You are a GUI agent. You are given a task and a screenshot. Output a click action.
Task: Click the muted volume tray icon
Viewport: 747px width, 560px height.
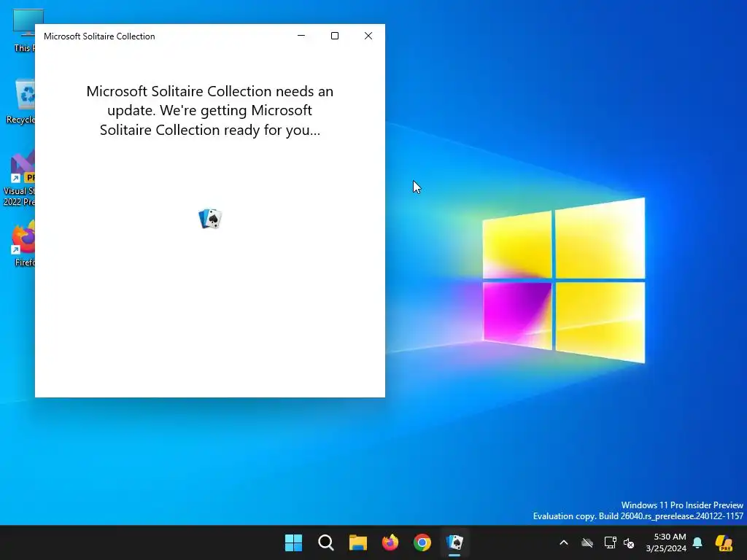click(x=629, y=542)
